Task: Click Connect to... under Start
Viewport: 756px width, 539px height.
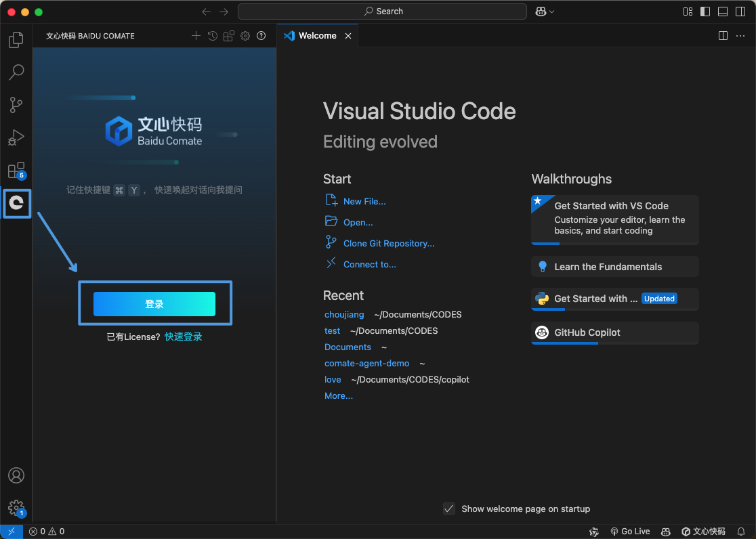Action: (369, 264)
